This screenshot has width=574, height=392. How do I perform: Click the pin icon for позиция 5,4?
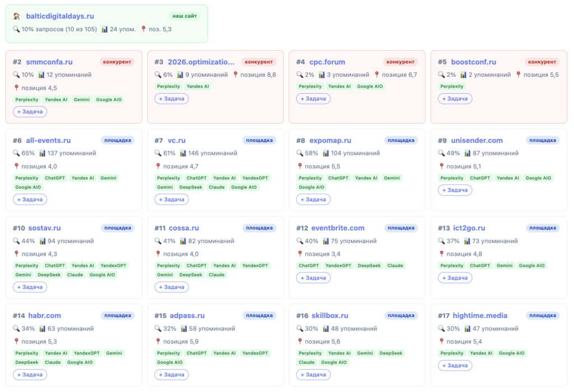click(x=442, y=341)
